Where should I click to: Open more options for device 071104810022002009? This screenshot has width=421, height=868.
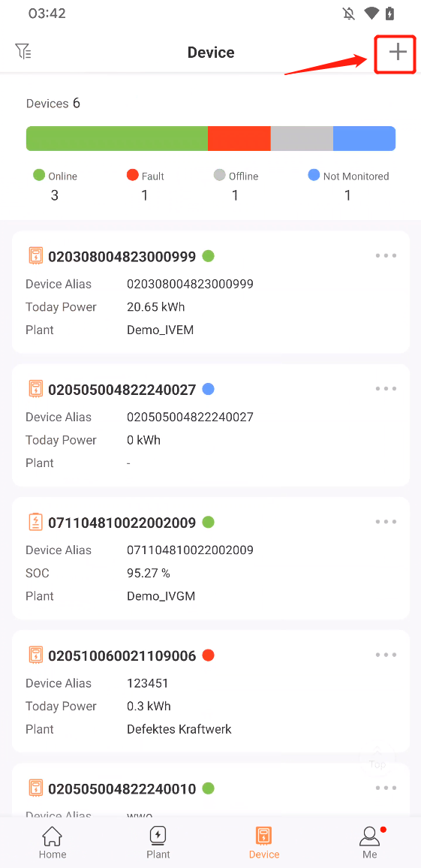[x=386, y=521]
